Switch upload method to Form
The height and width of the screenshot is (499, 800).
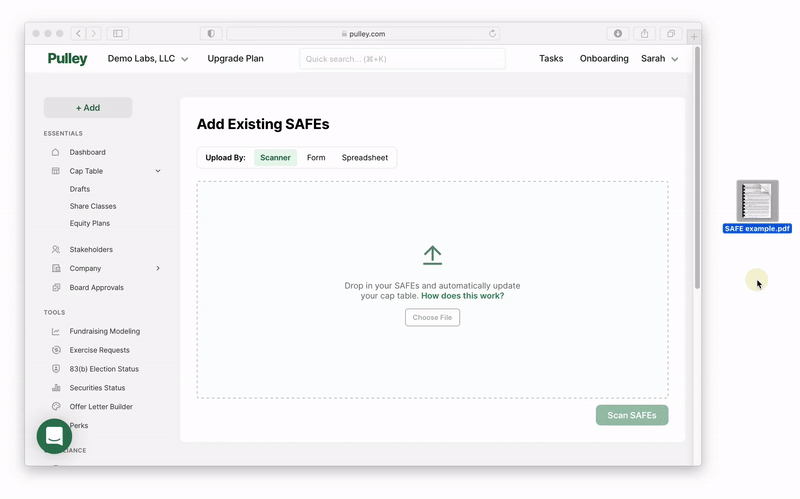316,158
